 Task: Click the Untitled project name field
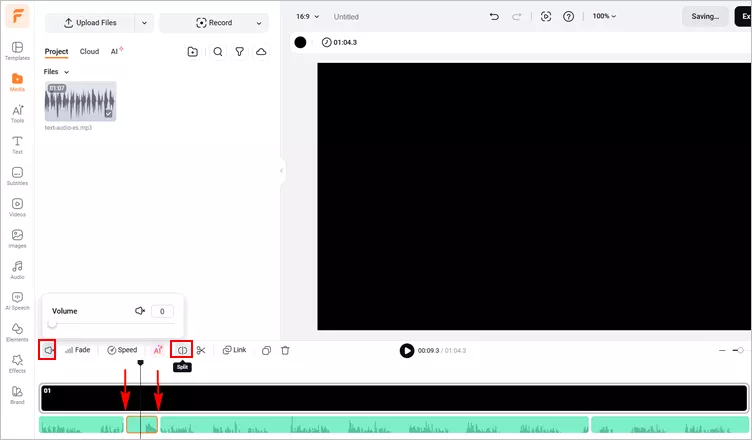point(346,16)
